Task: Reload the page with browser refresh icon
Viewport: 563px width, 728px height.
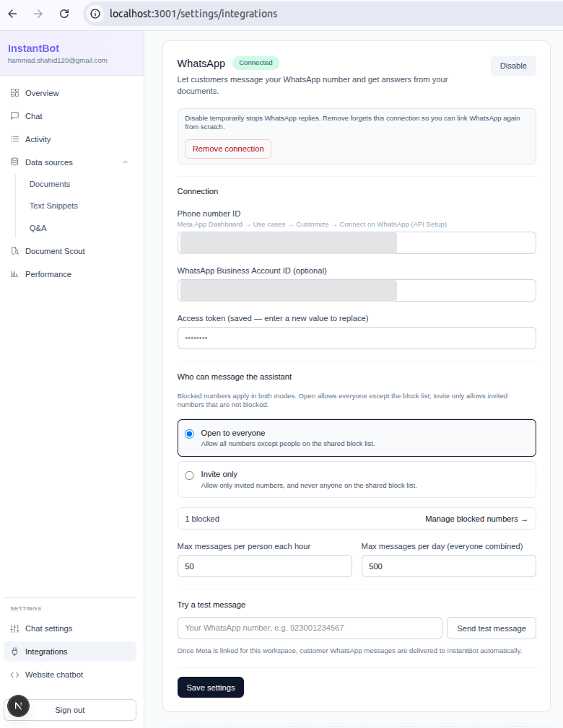Action: point(64,14)
